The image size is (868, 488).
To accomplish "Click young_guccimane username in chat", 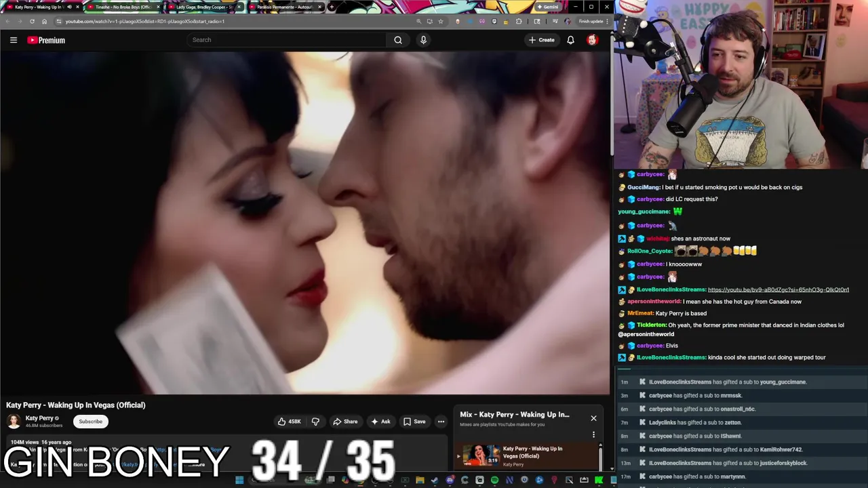I will 644,211.
